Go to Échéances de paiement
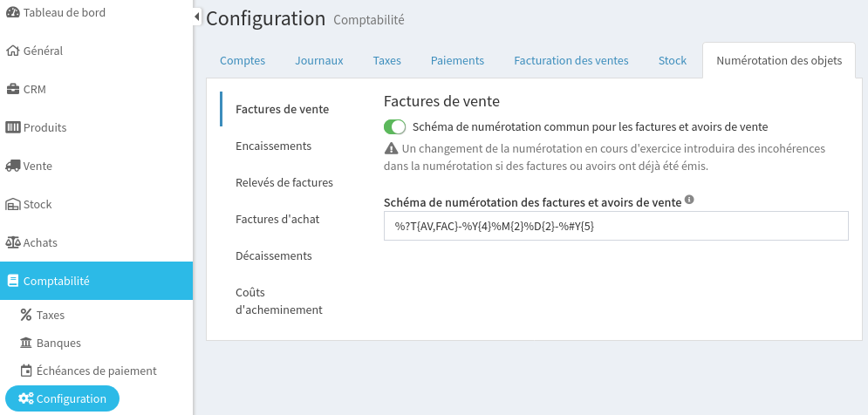Screen dimensions: 868x415 pyautogui.click(x=96, y=371)
